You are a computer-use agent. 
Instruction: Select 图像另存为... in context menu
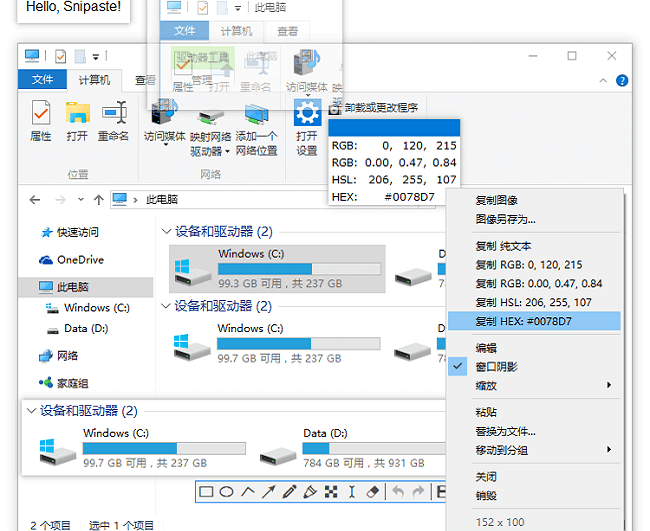click(x=505, y=219)
